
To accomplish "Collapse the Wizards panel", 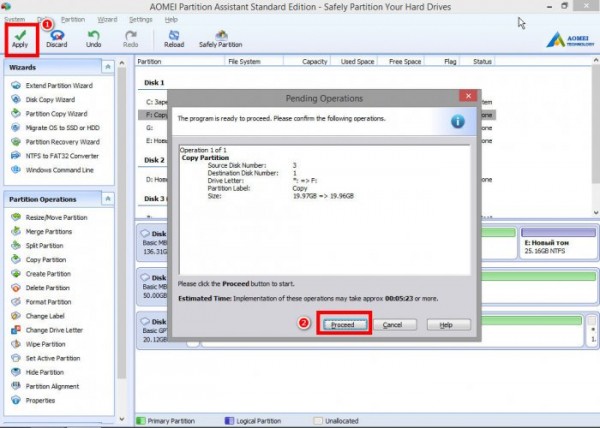I will (108, 67).
